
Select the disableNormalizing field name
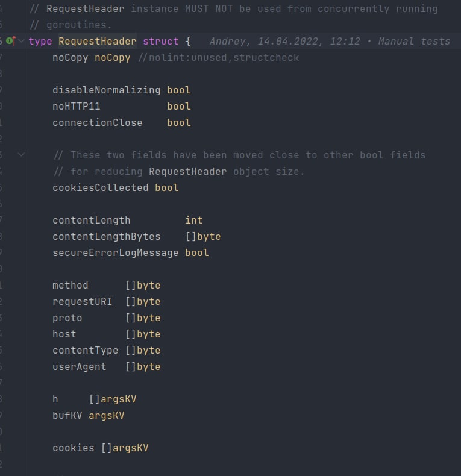106,90
